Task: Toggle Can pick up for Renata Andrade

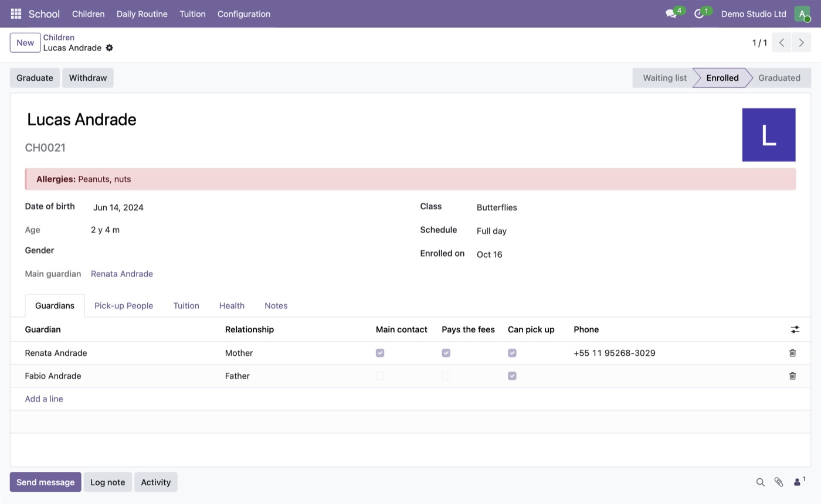Action: pos(512,353)
